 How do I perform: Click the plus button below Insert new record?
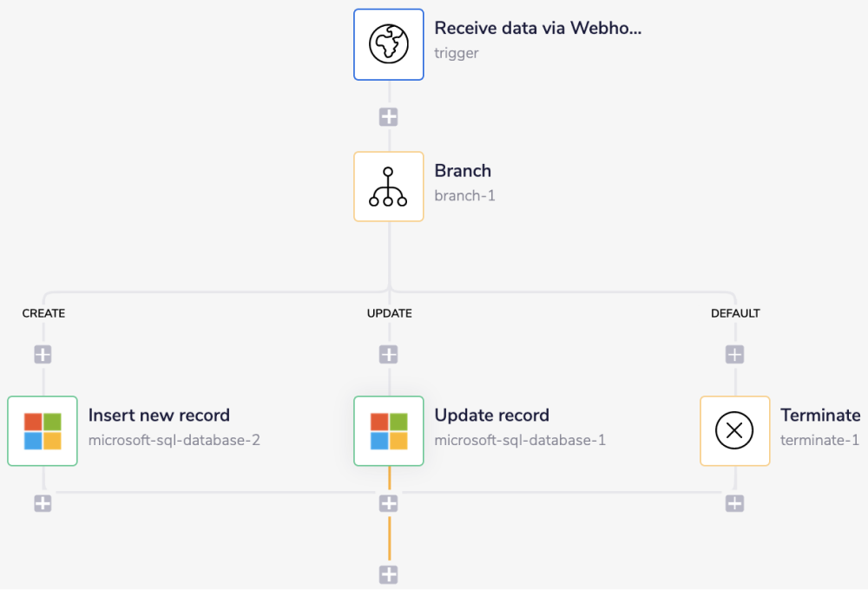tap(42, 502)
